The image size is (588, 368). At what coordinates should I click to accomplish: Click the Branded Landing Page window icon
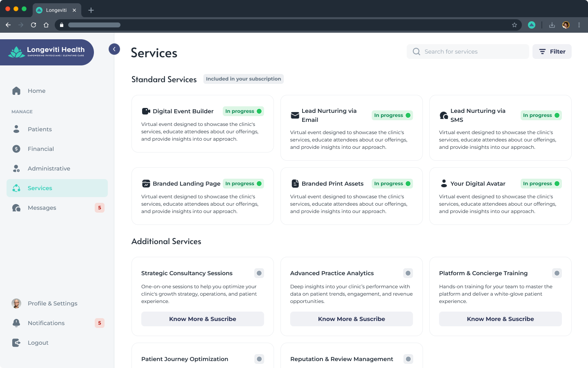coord(146,184)
